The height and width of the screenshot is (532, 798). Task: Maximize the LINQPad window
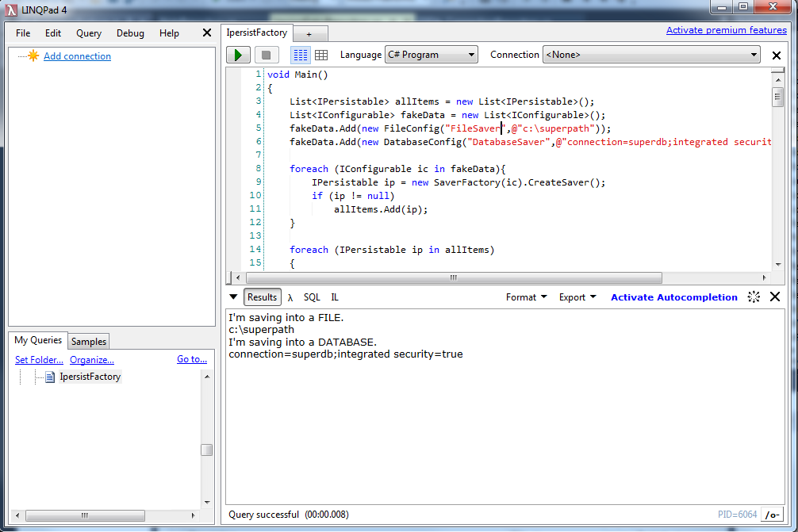click(x=743, y=7)
